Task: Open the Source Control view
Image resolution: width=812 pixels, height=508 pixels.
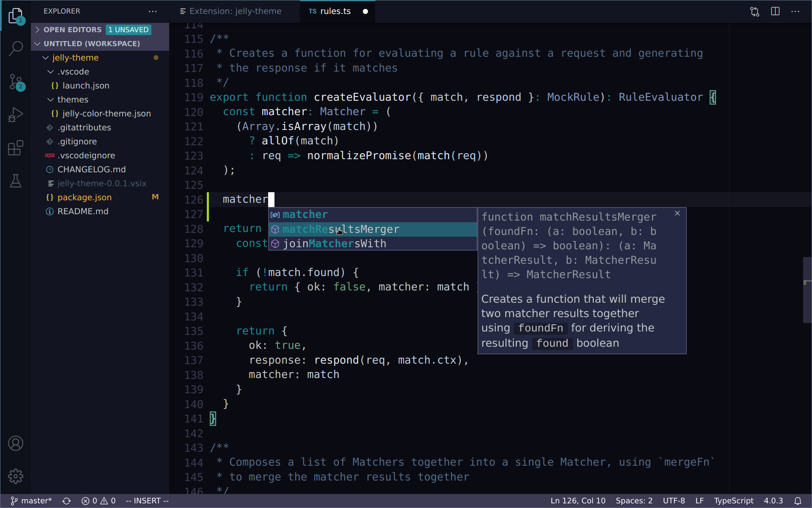Action: tap(16, 82)
